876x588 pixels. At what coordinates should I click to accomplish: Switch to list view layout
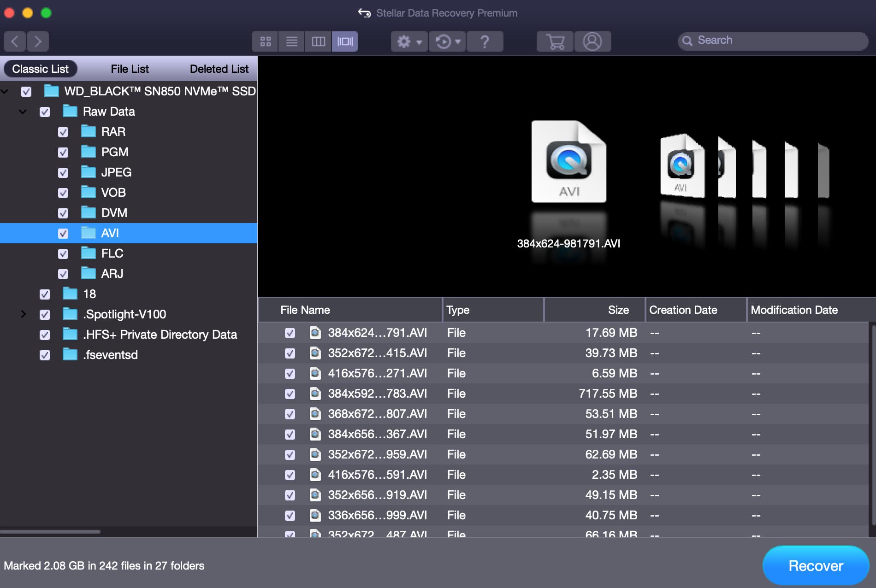click(x=291, y=41)
